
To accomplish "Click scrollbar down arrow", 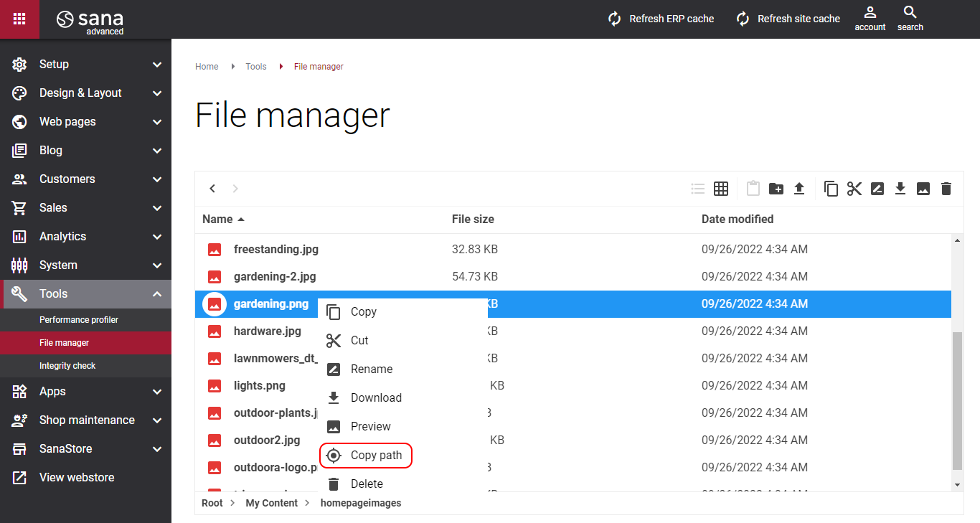I will point(957,485).
